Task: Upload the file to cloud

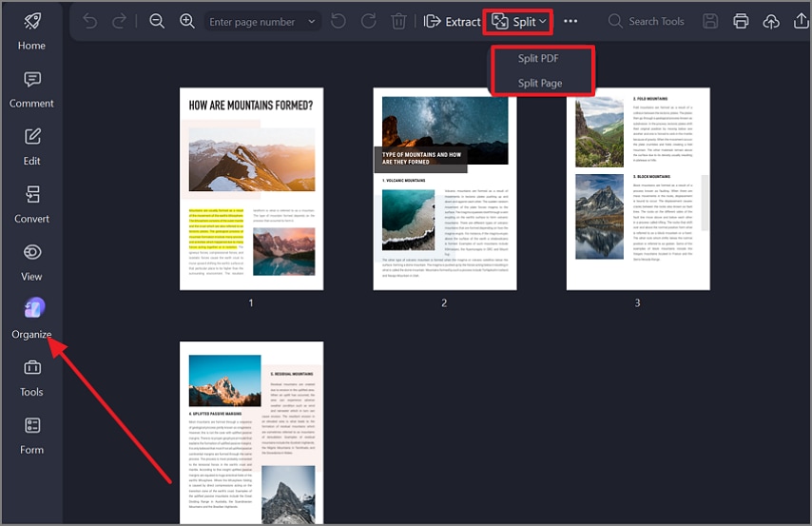Action: tap(771, 21)
